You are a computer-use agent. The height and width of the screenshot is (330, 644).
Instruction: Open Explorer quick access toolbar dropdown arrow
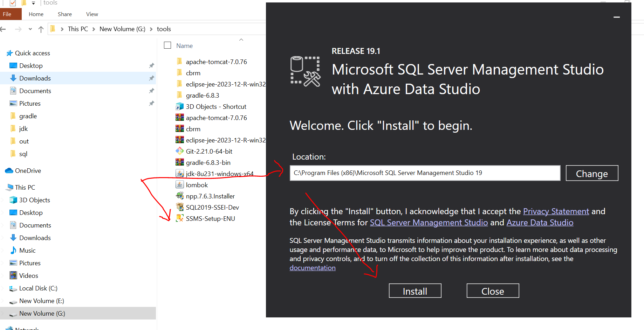coord(33,3)
